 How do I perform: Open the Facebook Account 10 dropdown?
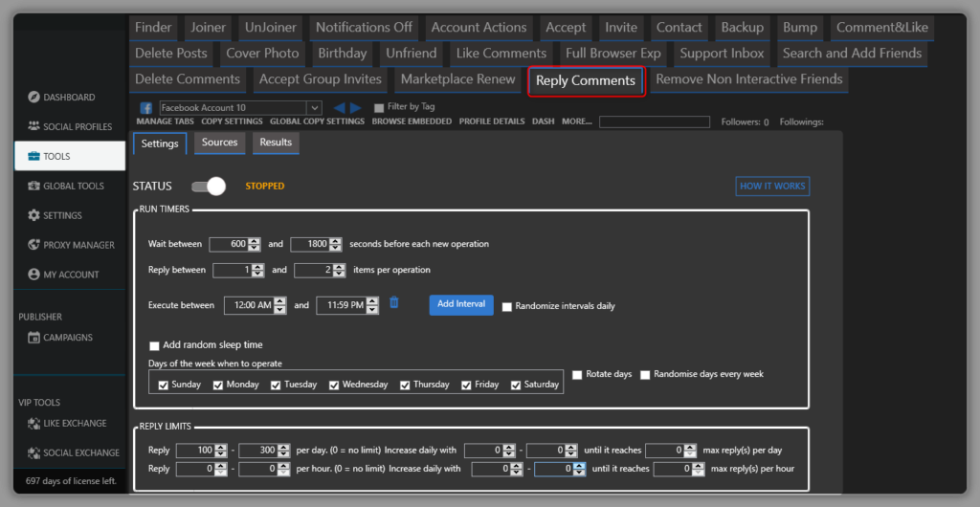click(x=313, y=108)
